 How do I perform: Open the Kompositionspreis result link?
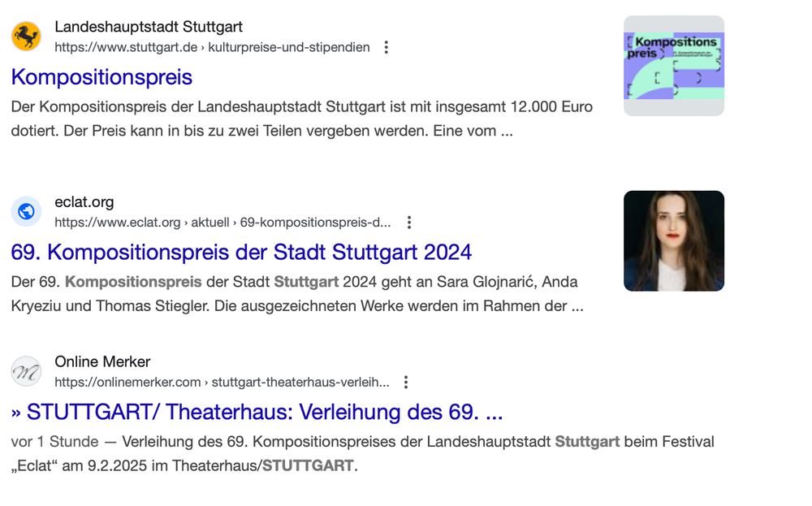102,77
